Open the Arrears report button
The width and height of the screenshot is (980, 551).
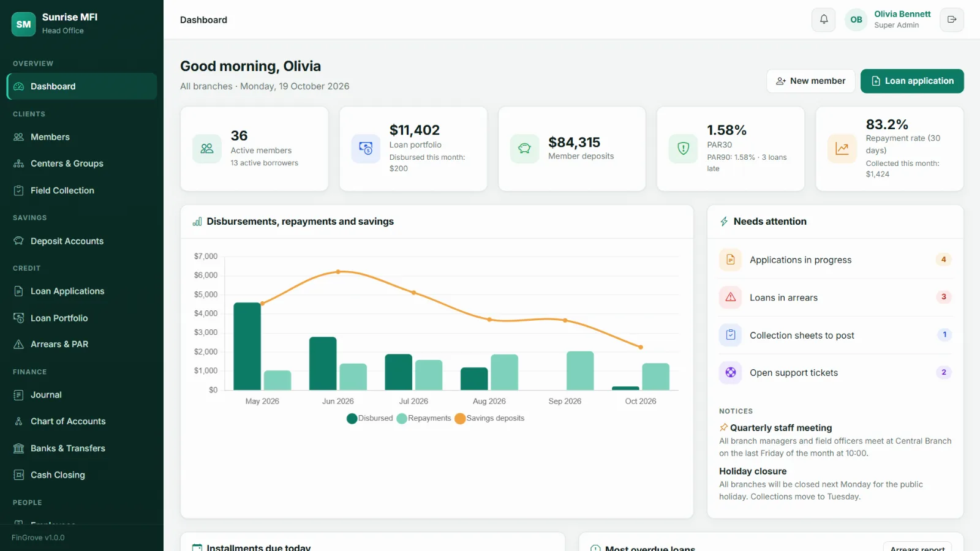(917, 547)
